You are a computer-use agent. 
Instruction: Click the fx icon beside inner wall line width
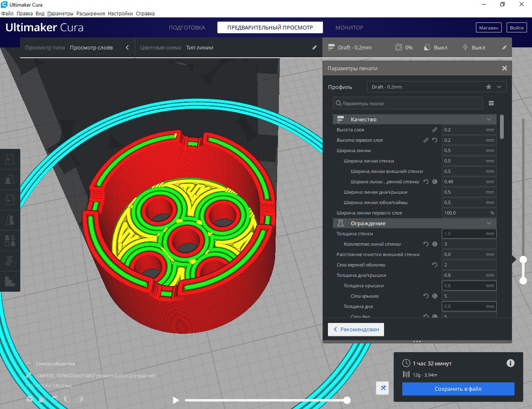coord(435,182)
